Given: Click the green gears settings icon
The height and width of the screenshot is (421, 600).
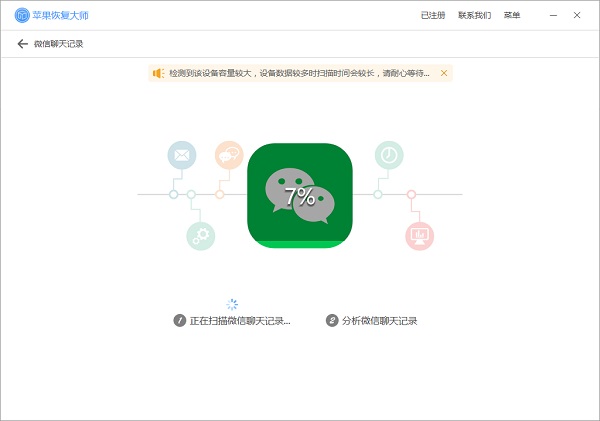Looking at the screenshot, I should point(201,236).
